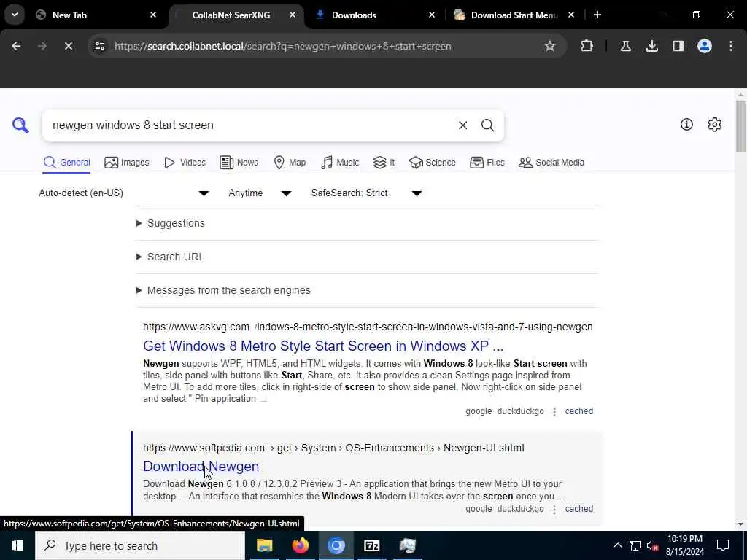
Task: Bookmark this page with star icon
Action: [x=550, y=46]
